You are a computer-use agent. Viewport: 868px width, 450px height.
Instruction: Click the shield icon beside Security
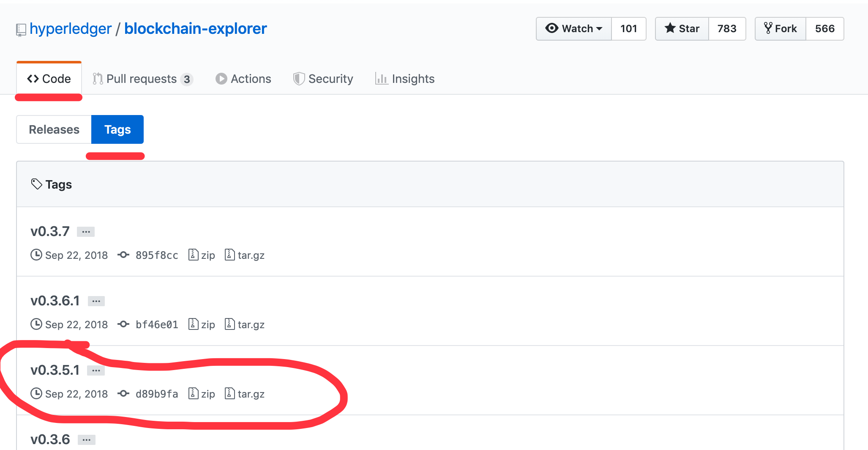(299, 79)
